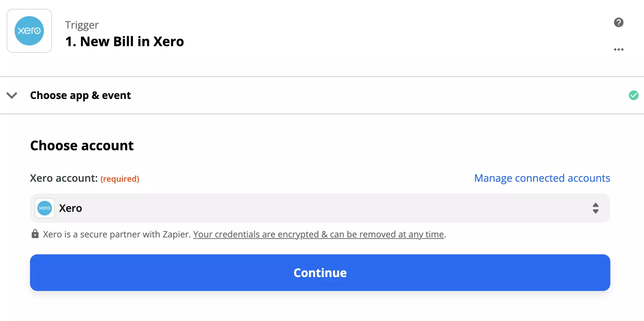Expand the Choose app & event header chevron
Viewport: 644px width, 321px height.
(12, 96)
